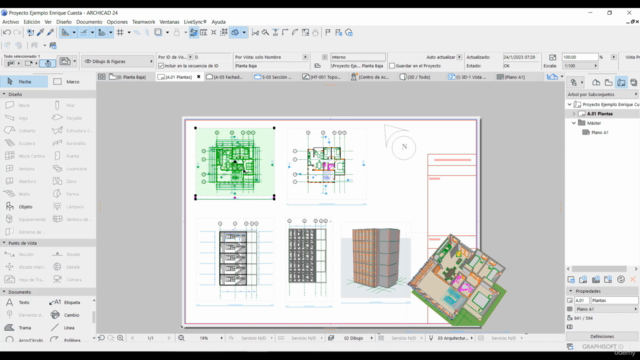
Task: Open the 'Por ID de Vis...' dropdown arrow
Action: tap(190, 57)
